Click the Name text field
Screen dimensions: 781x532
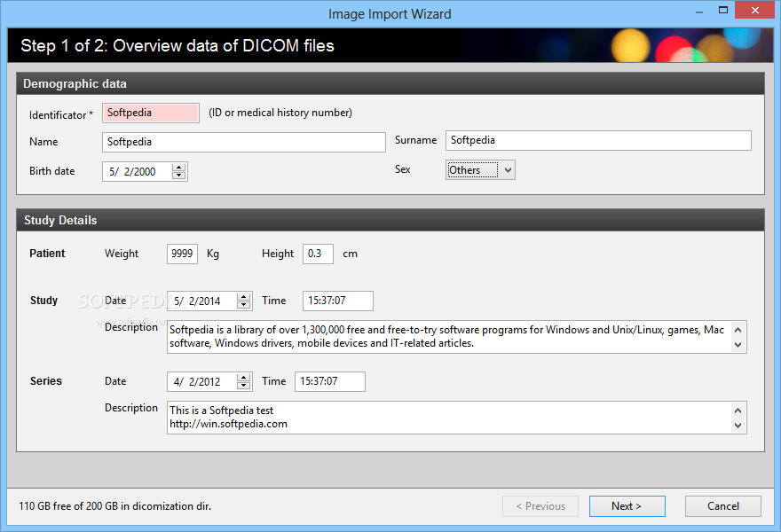click(x=243, y=142)
